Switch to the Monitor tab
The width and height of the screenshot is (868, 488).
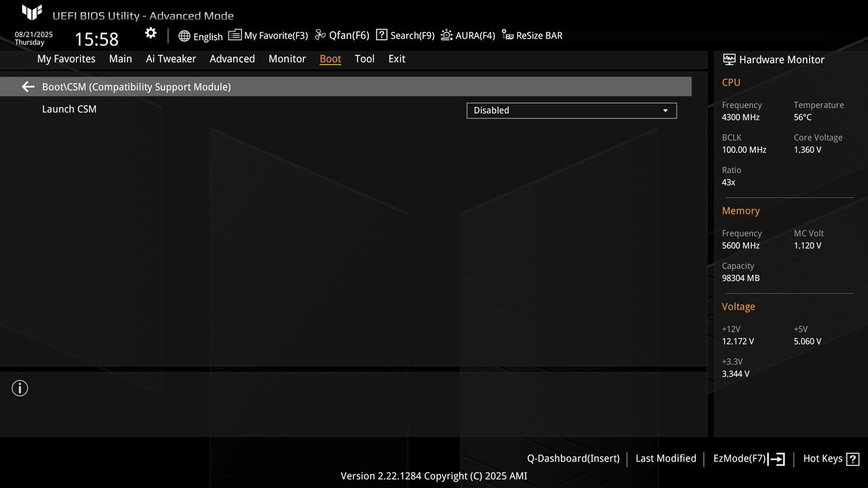[x=287, y=59]
